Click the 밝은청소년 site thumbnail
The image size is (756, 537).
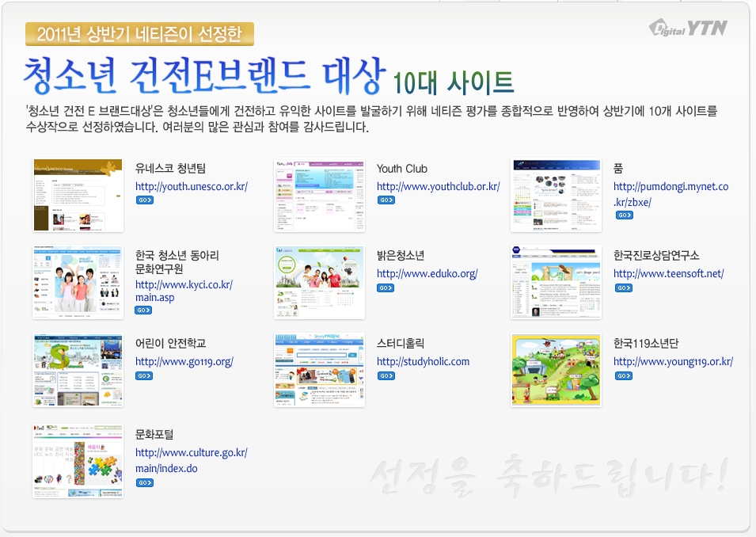[319, 282]
